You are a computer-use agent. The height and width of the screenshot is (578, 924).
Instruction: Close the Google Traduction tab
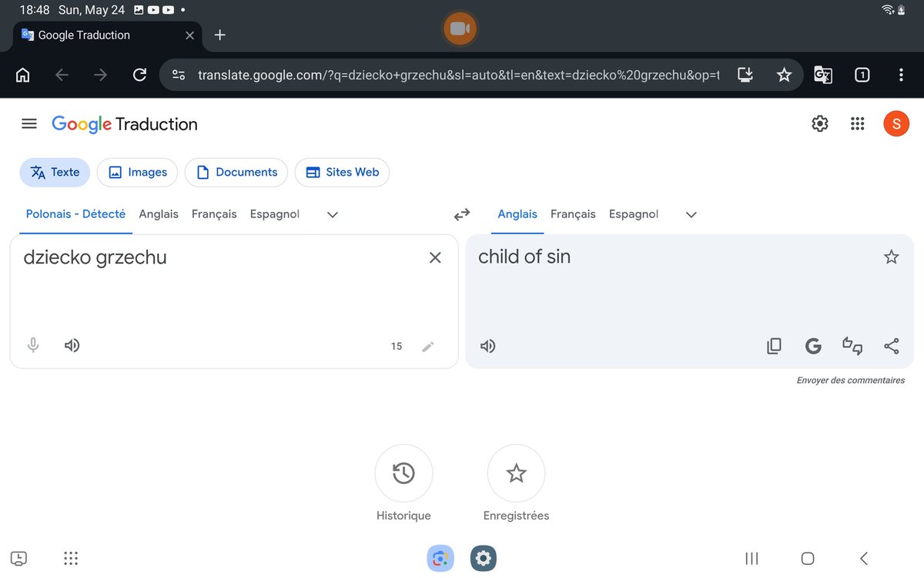(190, 35)
